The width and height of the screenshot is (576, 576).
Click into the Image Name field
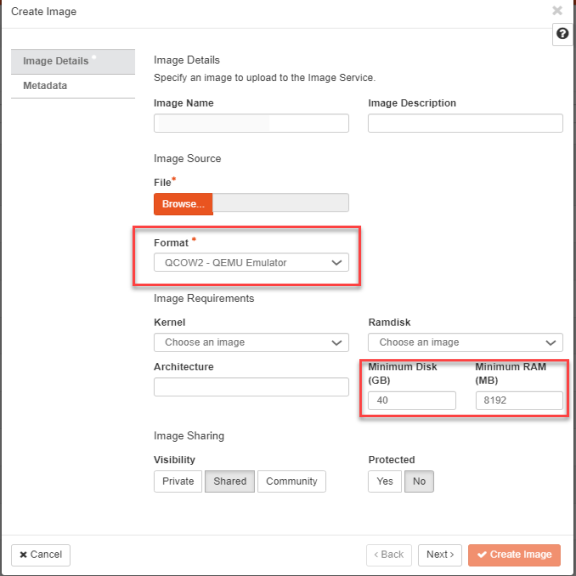pos(251,123)
